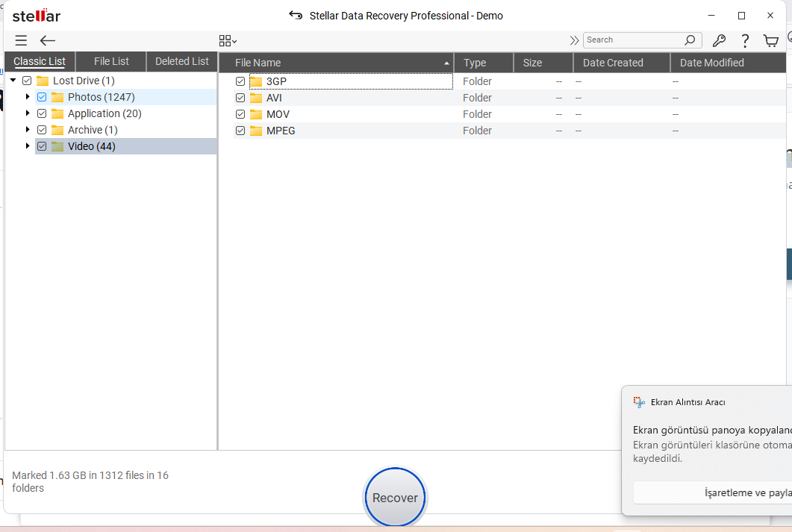Image resolution: width=792 pixels, height=532 pixels.
Task: Select Application (20) in tree
Action: pyautogui.click(x=105, y=113)
